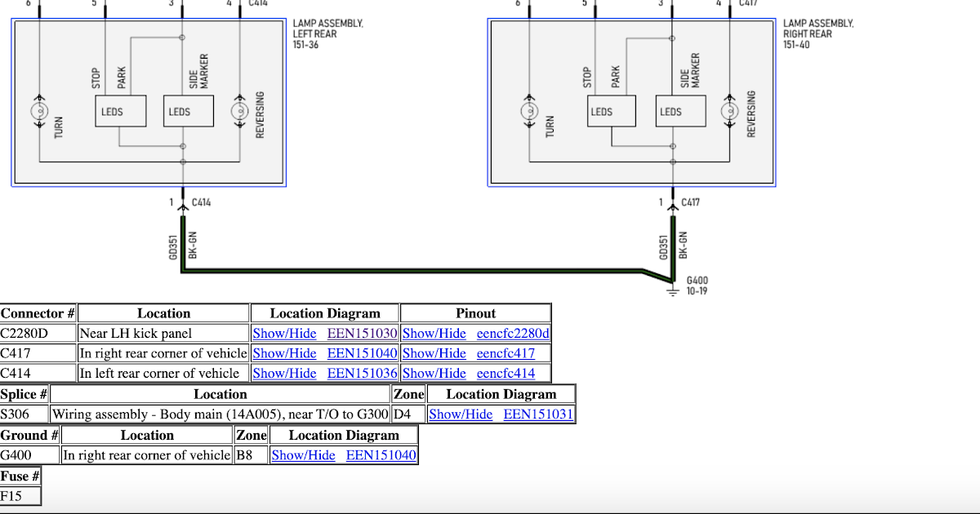Viewport: 980px width, 514px height.
Task: Click the C414 connector cell in table
Action: click(38, 373)
